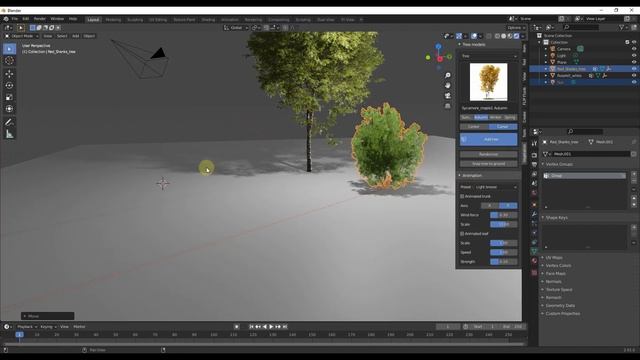This screenshot has height=360, width=640.
Task: Open the Material properties tab icon
Action: [534, 261]
